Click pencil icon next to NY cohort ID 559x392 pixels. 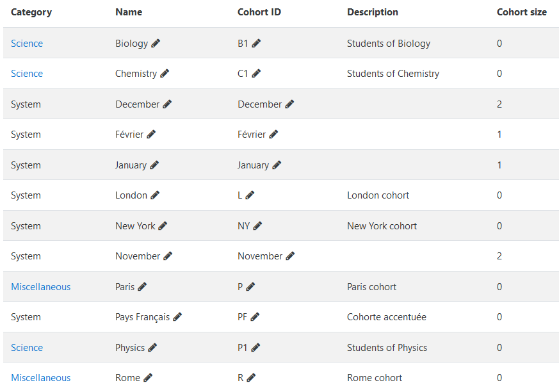[x=257, y=225]
